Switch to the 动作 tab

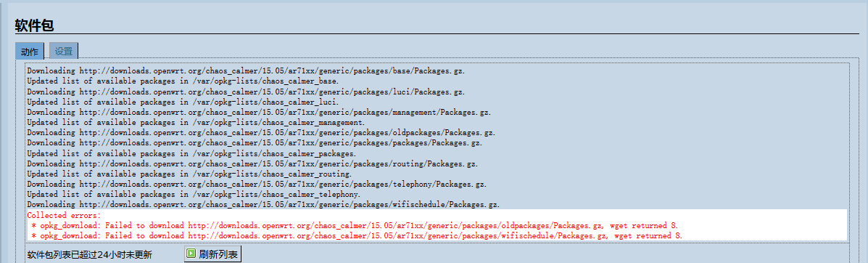coord(29,51)
